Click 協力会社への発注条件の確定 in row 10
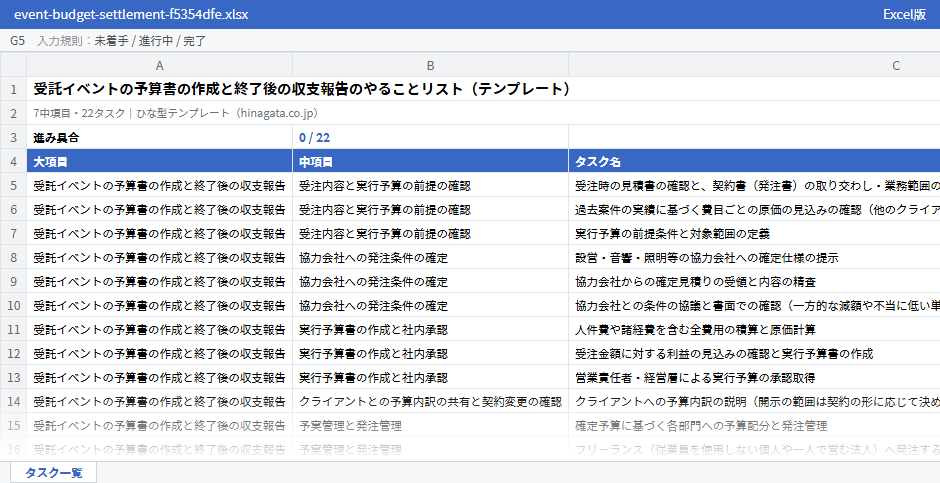Viewport: 940px width, 483px height. [430, 305]
